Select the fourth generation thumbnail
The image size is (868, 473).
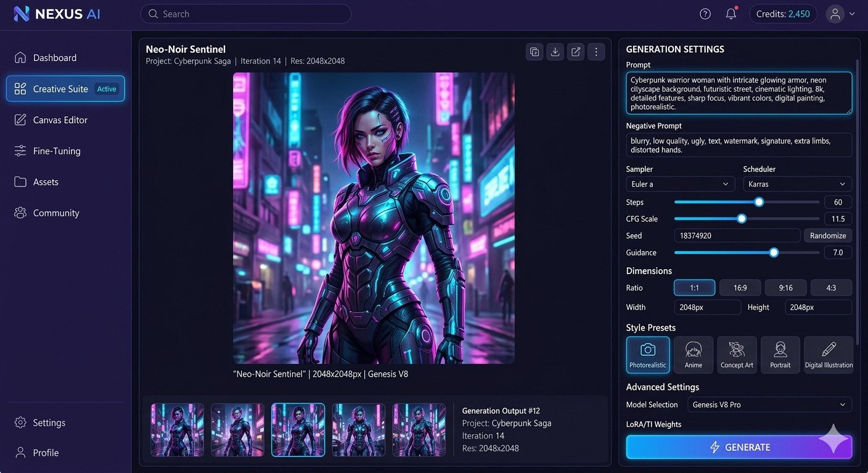click(359, 430)
